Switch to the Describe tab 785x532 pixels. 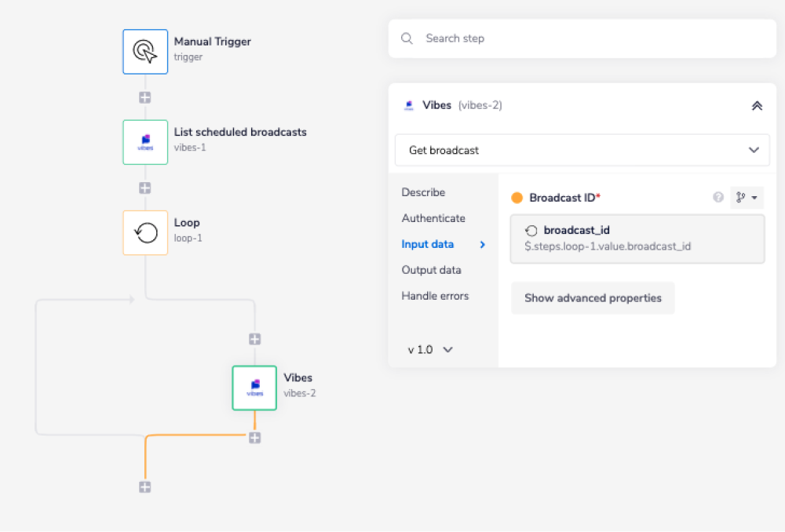(423, 192)
